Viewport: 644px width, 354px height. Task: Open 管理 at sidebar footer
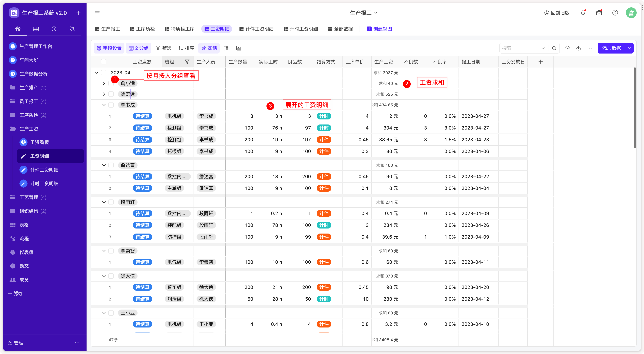[16, 343]
